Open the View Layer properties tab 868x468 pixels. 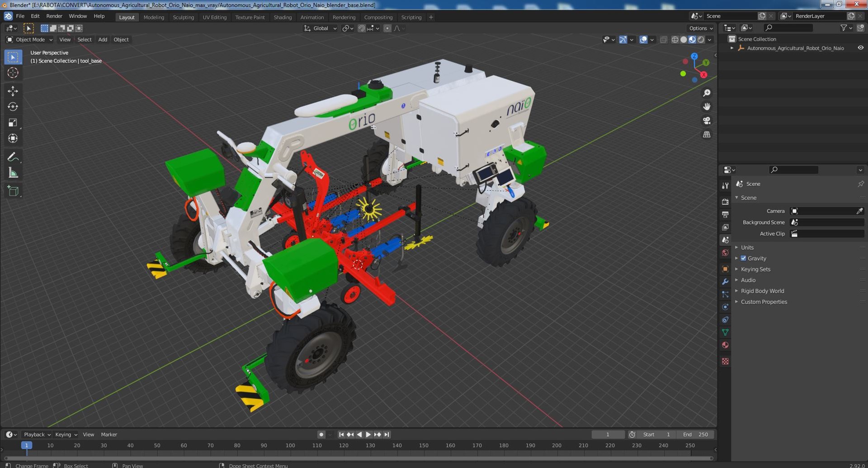point(725,227)
